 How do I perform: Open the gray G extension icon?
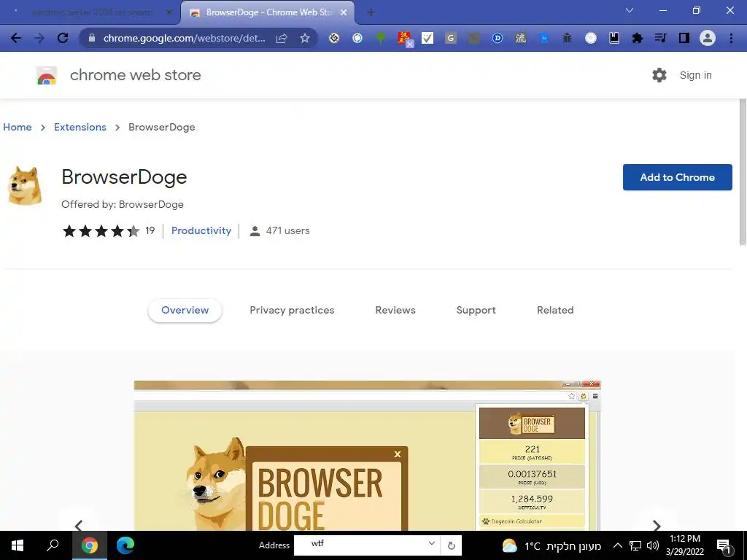point(451,38)
